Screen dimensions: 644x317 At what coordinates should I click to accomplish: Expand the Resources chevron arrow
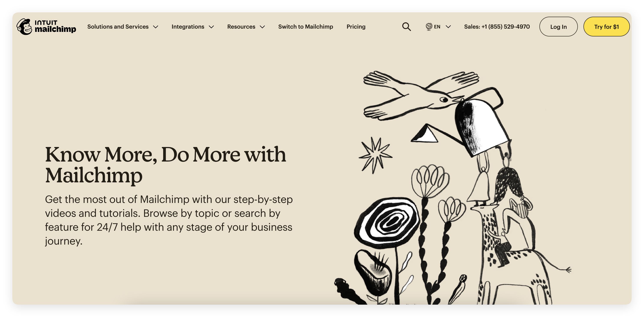(262, 27)
